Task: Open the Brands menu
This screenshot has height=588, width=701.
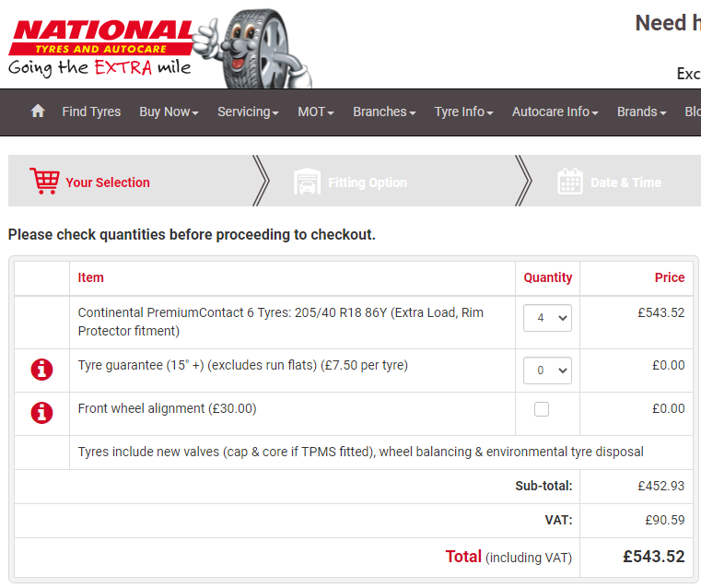Action: click(642, 112)
